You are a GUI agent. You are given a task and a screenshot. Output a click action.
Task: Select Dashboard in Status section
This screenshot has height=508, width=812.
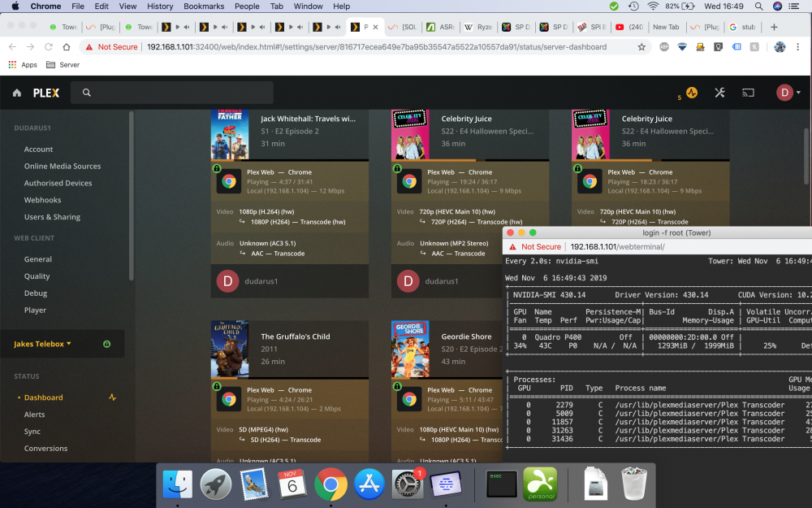click(x=44, y=397)
